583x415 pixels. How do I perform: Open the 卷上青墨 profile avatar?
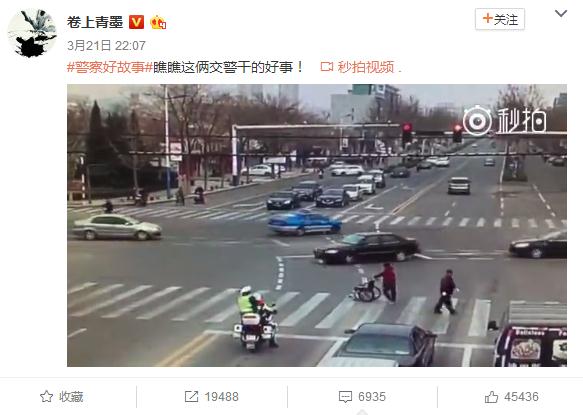pyautogui.click(x=32, y=33)
